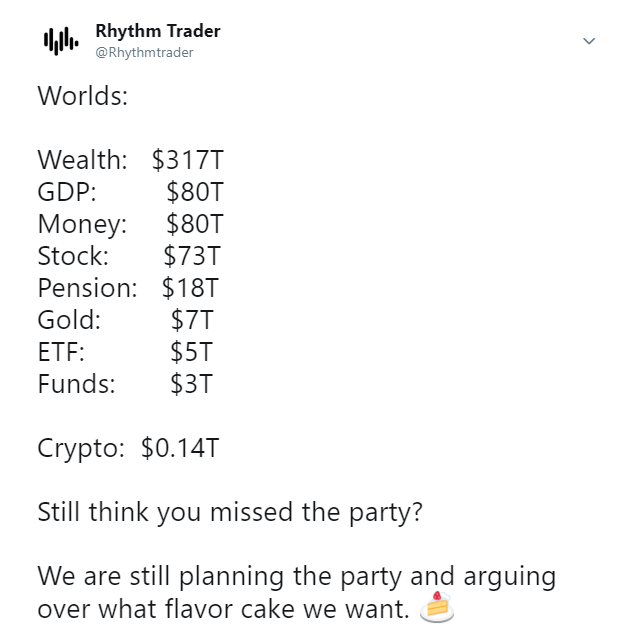
Task: Click the 'Crypto: $0.14T' line
Action: (128, 448)
